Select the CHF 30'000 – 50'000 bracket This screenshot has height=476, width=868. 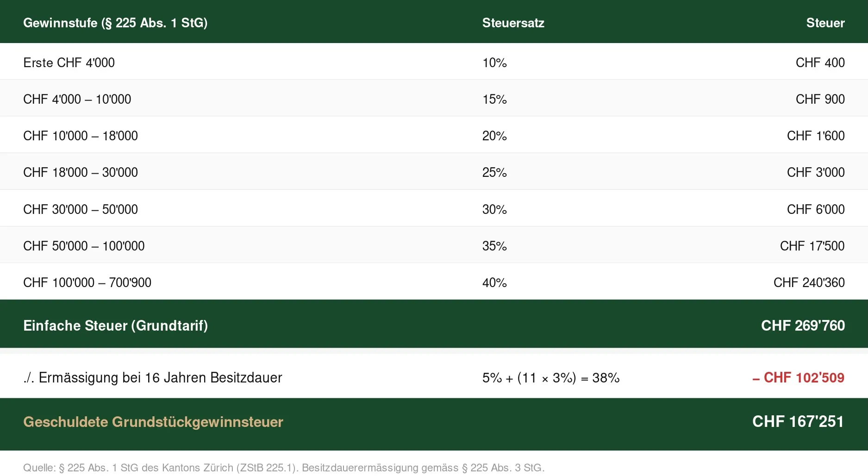(81, 209)
